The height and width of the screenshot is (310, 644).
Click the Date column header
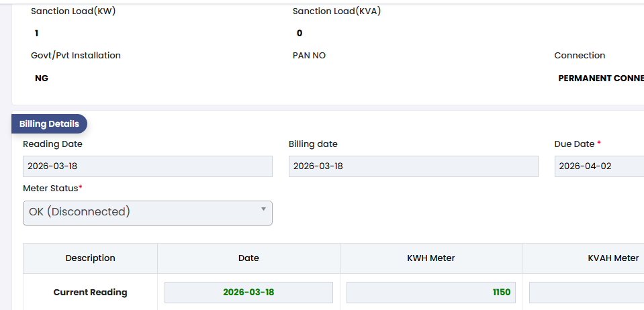pyautogui.click(x=248, y=258)
